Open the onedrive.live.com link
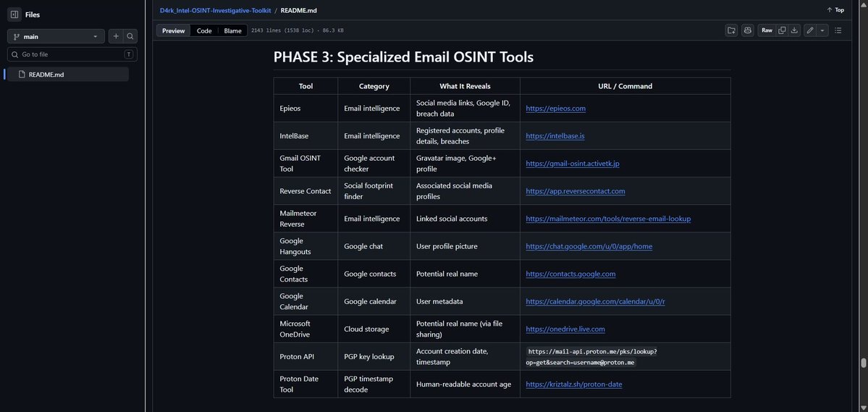868x412 pixels. coord(565,329)
